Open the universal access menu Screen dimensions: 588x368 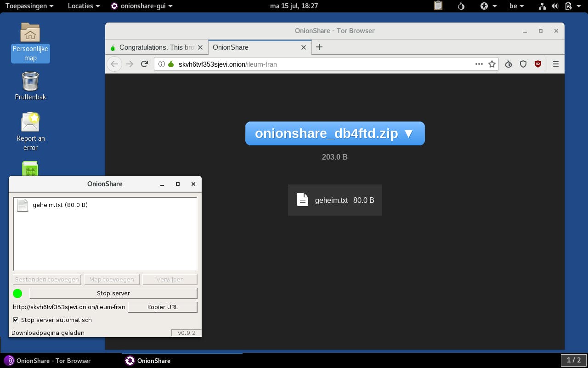488,6
